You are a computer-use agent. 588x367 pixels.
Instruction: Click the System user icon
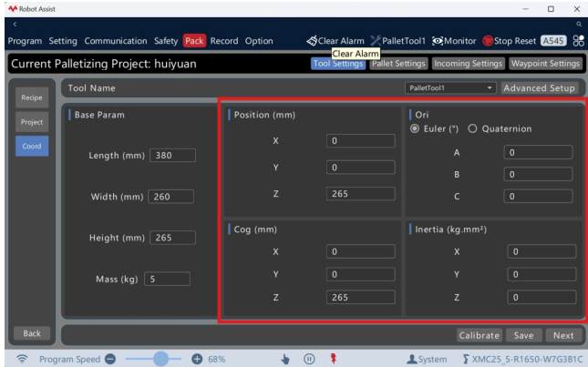412,359
